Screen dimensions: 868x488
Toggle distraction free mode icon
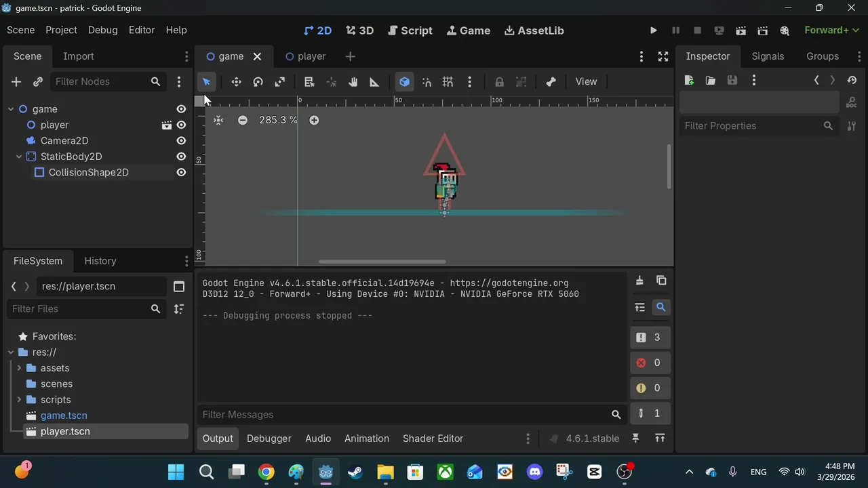(x=663, y=56)
